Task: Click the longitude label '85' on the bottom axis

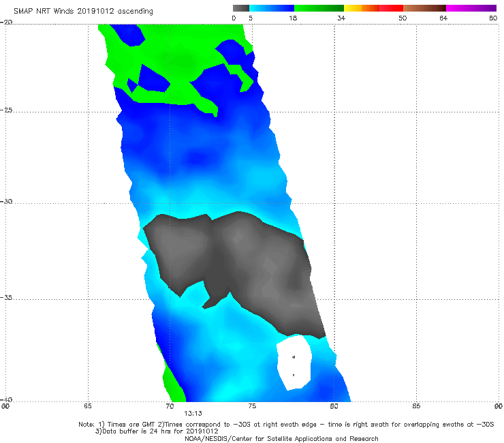Action: [x=416, y=406]
